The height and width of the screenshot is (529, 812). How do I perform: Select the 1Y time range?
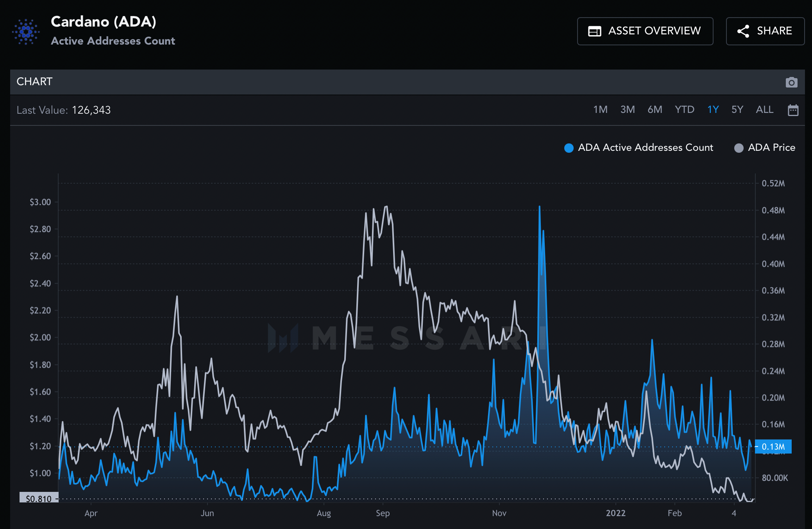point(713,109)
